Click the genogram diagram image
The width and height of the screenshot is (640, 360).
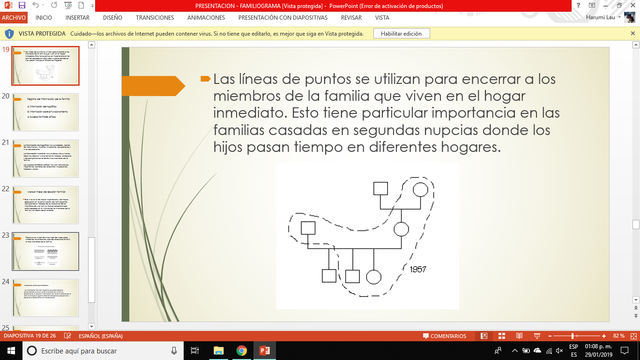point(367,236)
